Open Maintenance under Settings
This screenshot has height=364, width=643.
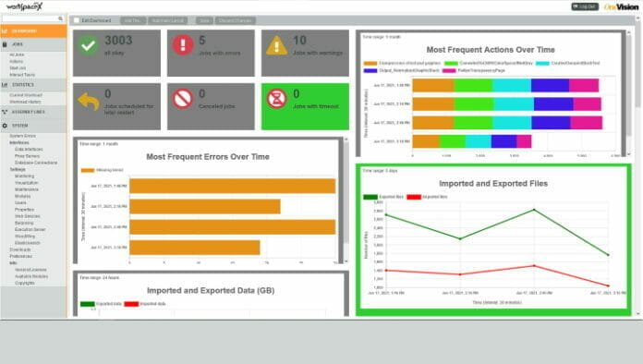pyautogui.click(x=26, y=189)
